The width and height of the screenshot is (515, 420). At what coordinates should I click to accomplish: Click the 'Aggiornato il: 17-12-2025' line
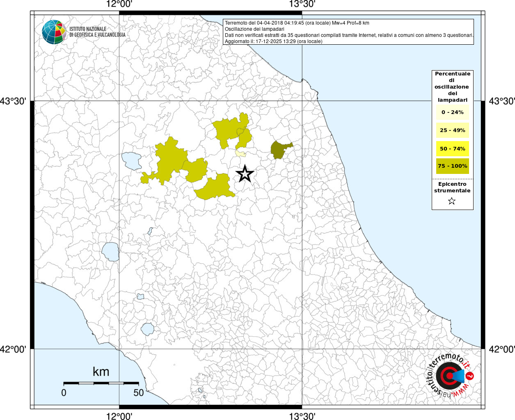click(x=273, y=41)
